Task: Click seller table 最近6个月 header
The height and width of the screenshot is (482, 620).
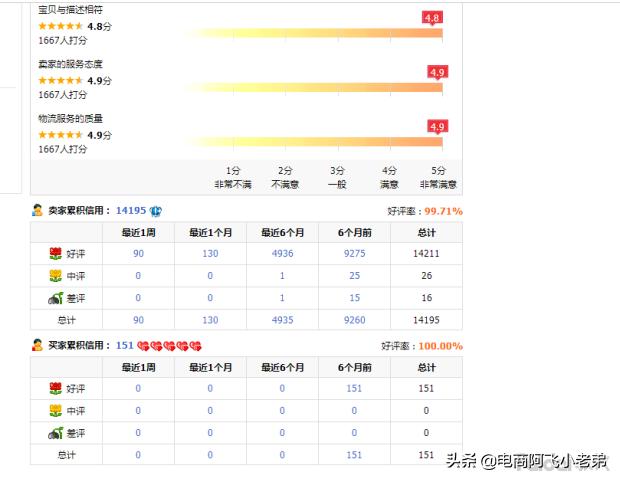Action: tap(282, 232)
